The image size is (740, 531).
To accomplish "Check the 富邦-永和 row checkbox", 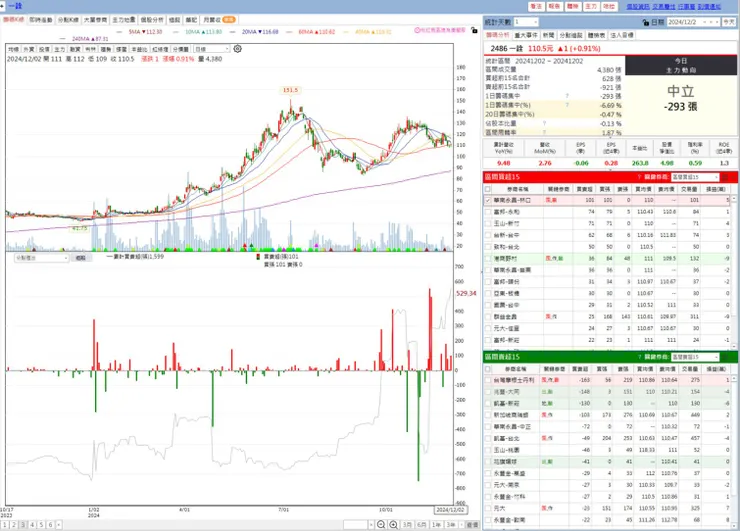I will [x=488, y=212].
